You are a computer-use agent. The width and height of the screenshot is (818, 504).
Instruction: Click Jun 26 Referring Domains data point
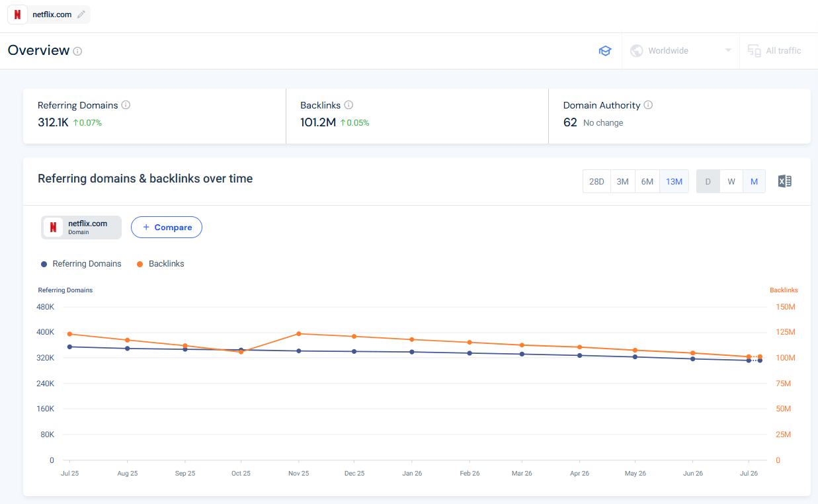click(x=692, y=358)
